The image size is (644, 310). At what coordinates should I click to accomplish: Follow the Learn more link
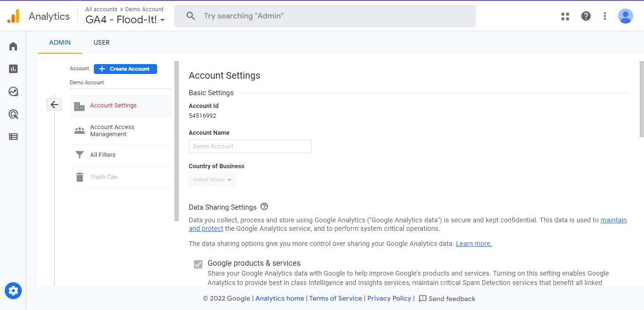pos(474,244)
